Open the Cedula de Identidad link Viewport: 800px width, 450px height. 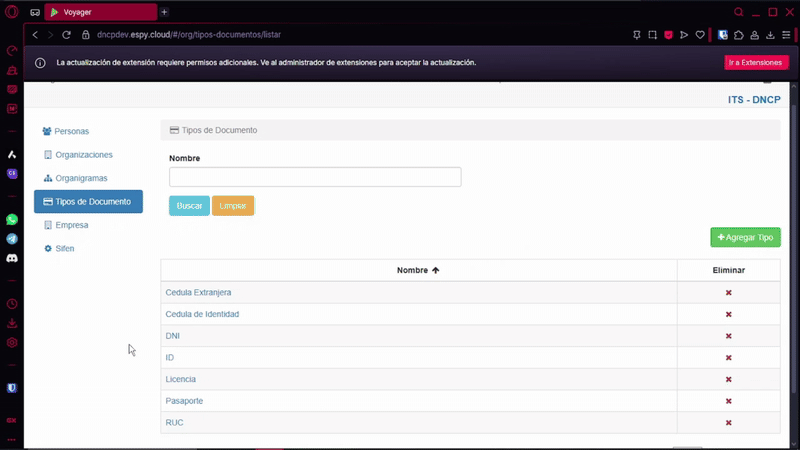coord(202,314)
